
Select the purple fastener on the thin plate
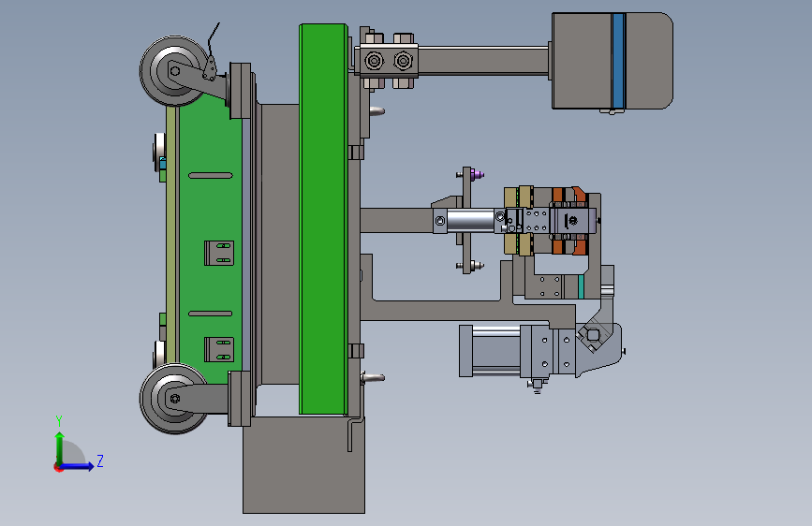[x=477, y=175]
